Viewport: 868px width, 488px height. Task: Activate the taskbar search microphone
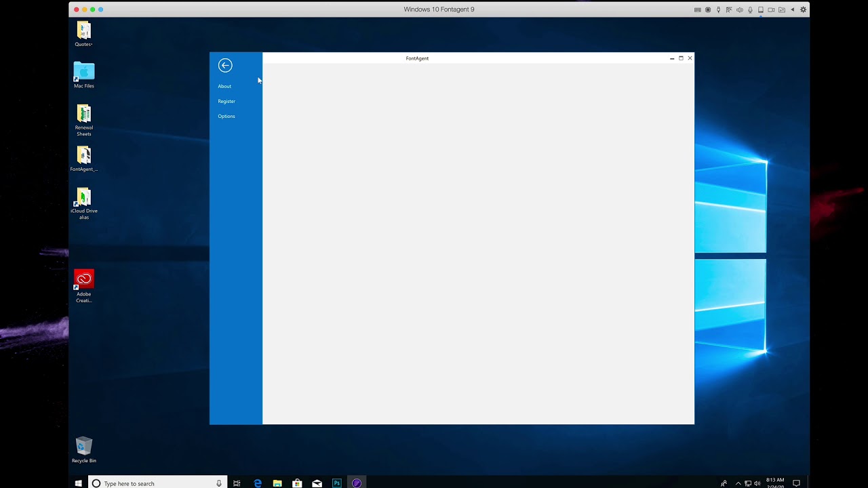point(219,483)
